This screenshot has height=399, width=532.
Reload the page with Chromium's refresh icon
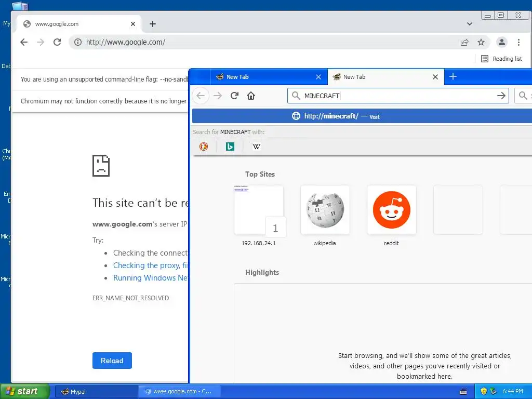tap(57, 42)
